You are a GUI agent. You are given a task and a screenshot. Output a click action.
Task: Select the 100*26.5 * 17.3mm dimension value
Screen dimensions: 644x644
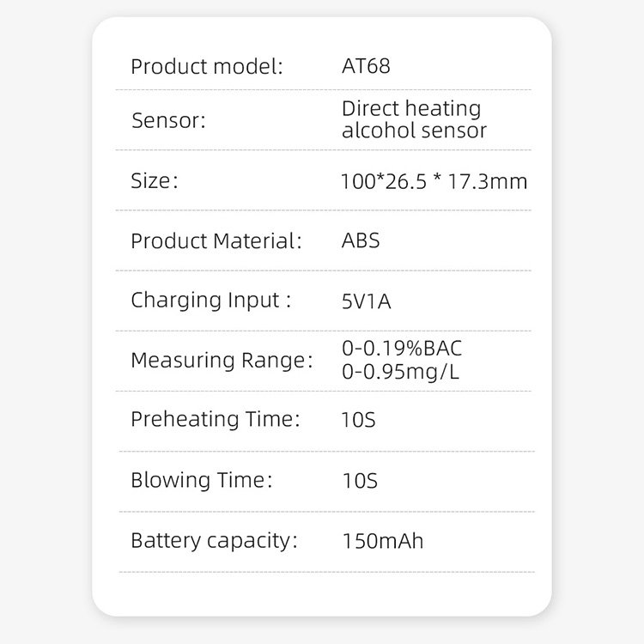coord(434,181)
